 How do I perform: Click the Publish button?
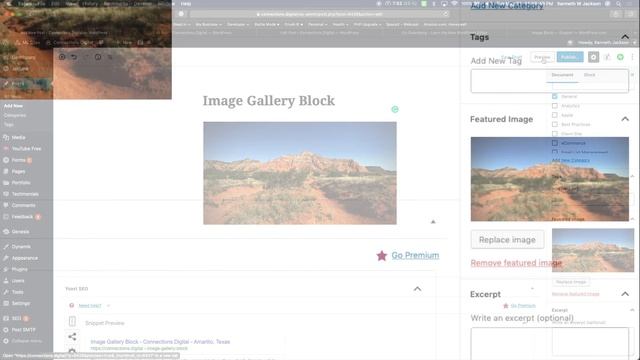570,57
